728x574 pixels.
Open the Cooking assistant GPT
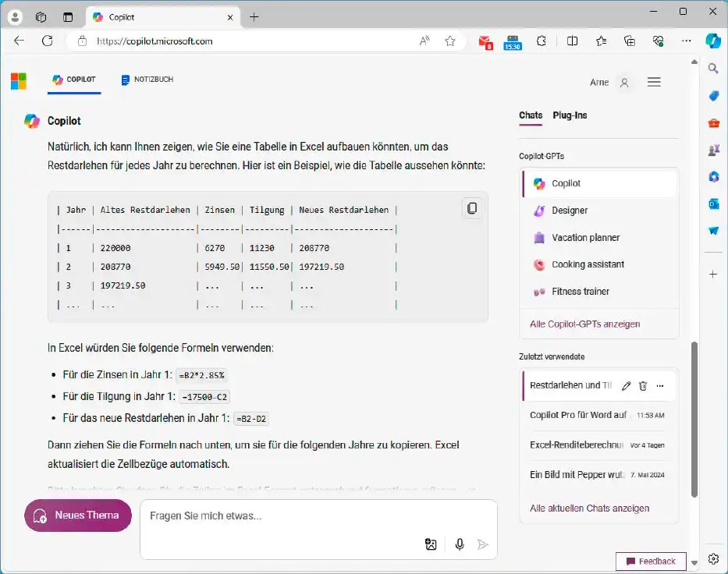pyautogui.click(x=600, y=264)
